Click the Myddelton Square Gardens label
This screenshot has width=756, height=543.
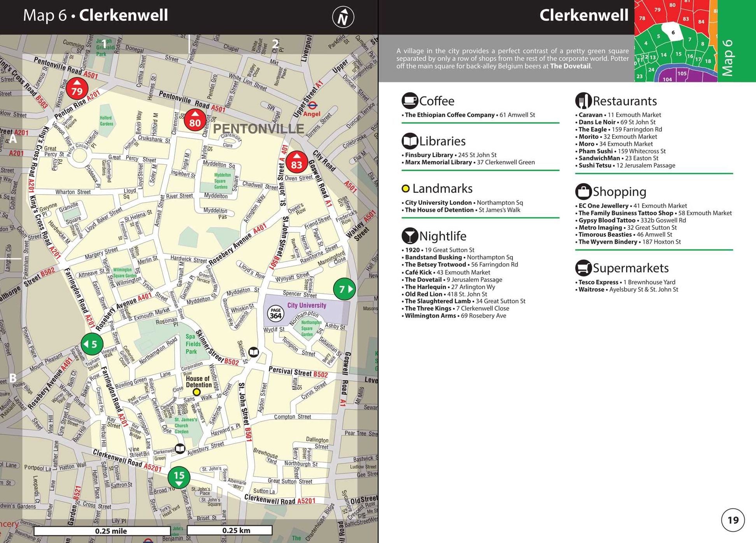222,181
